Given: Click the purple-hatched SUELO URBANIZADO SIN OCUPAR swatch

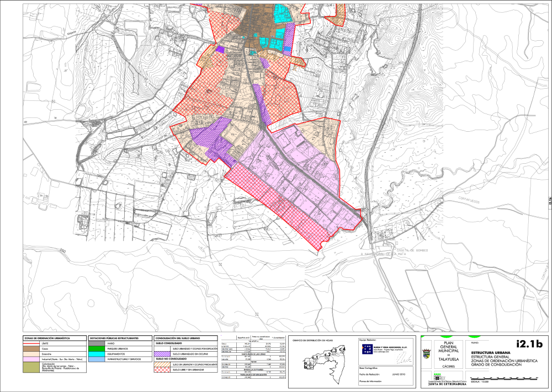Looking at the screenshot, I should [162, 354].
